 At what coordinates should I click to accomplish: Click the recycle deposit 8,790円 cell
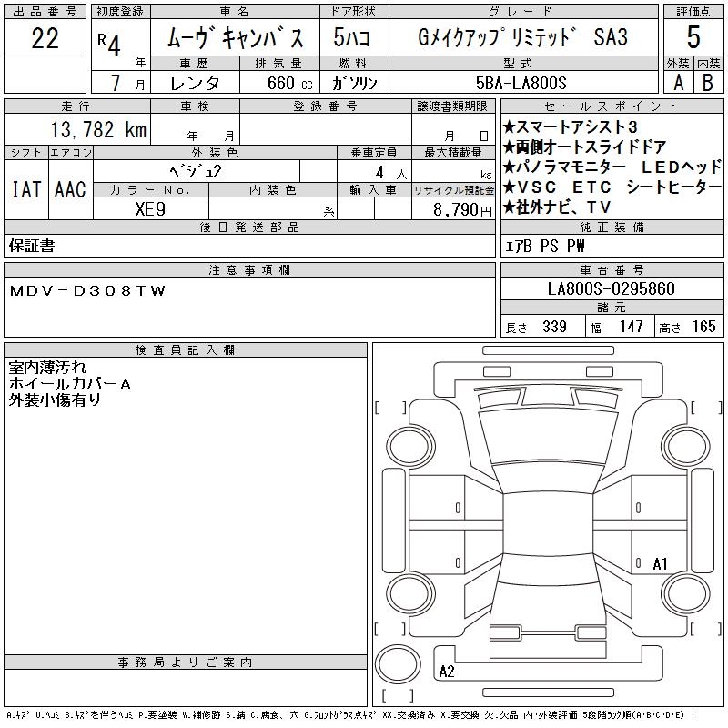click(x=453, y=209)
